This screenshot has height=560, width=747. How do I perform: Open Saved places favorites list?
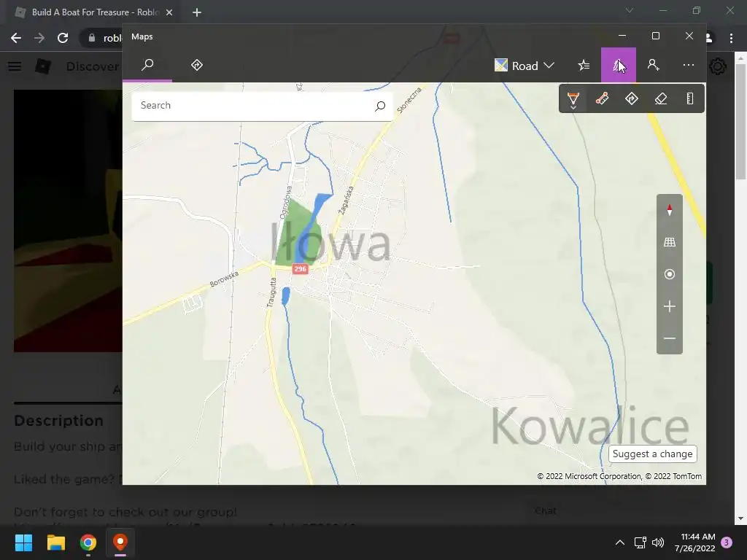click(584, 65)
